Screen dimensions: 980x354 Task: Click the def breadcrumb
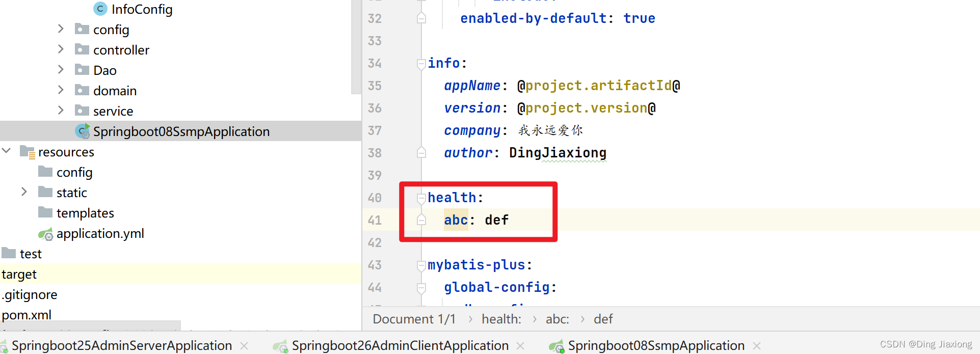(x=603, y=319)
